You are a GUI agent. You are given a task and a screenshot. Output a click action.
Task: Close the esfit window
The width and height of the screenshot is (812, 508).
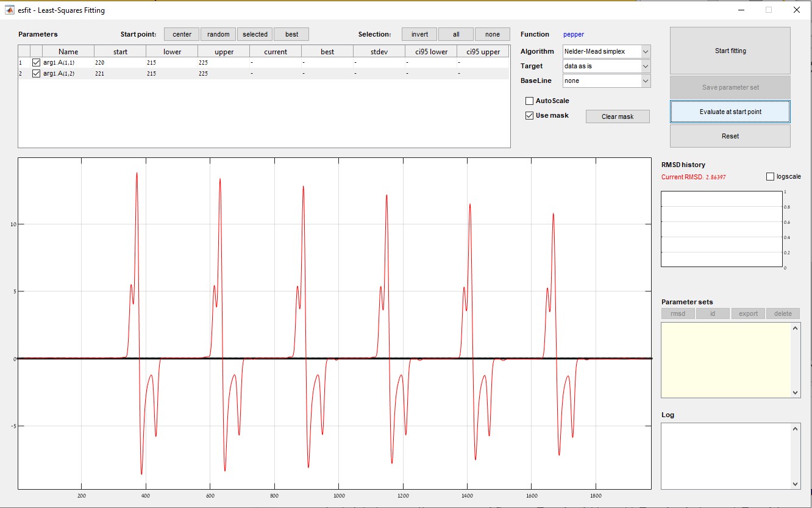(x=797, y=10)
